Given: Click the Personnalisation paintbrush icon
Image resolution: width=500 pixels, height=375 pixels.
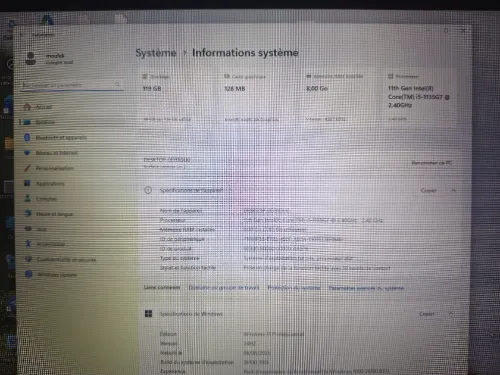Looking at the screenshot, I should coord(27,168).
